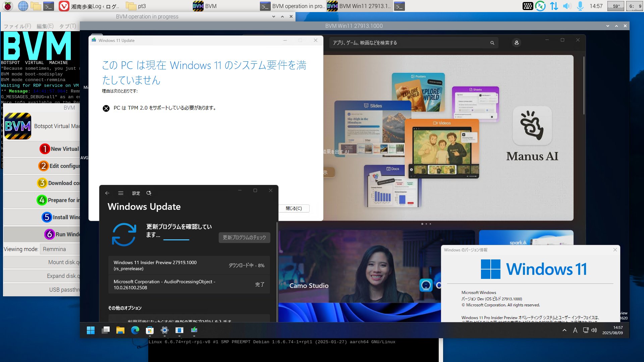Select the AudioProcessingObject update row

pyautogui.click(x=189, y=285)
